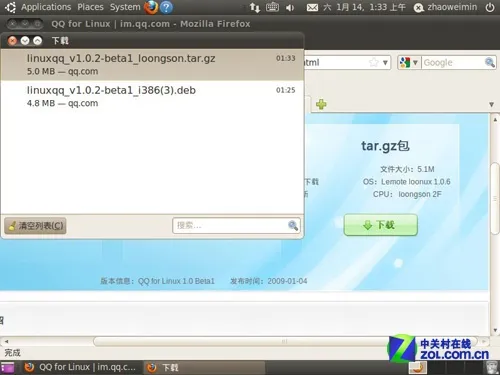Bookmark page with star icon in Firefox
The width and height of the screenshot is (500, 375).
[374, 62]
